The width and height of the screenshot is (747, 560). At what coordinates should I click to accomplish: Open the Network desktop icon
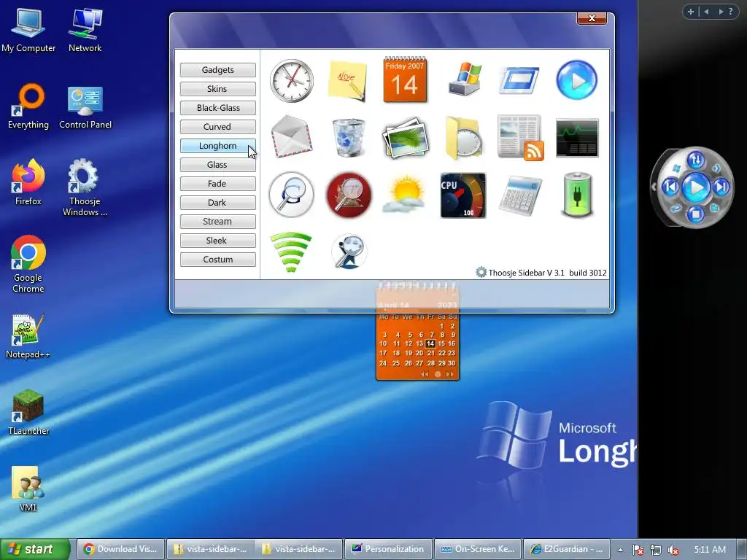click(85, 30)
